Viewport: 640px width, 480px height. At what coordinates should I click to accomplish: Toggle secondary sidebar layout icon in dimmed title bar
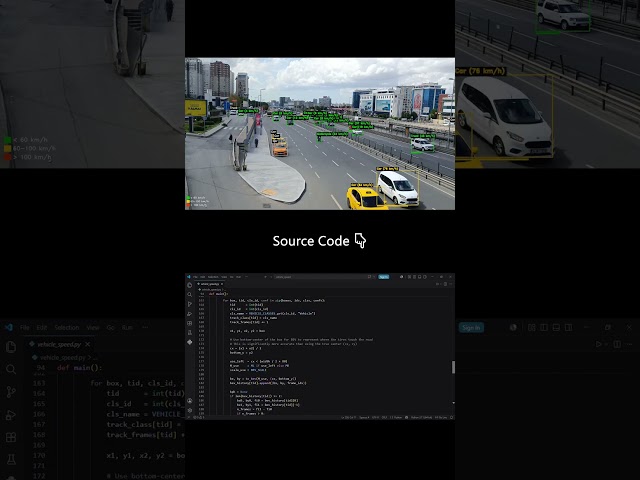point(568,327)
